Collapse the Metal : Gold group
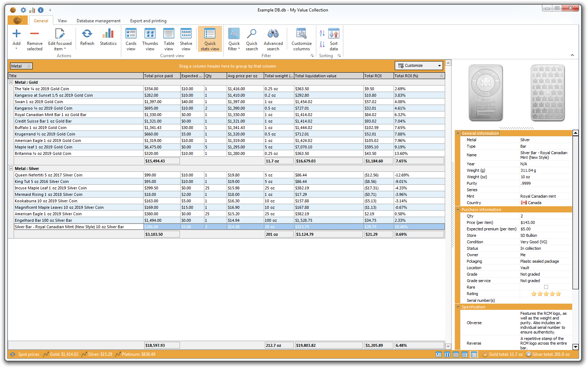Viewport: 588px width, 368px height. [11, 82]
